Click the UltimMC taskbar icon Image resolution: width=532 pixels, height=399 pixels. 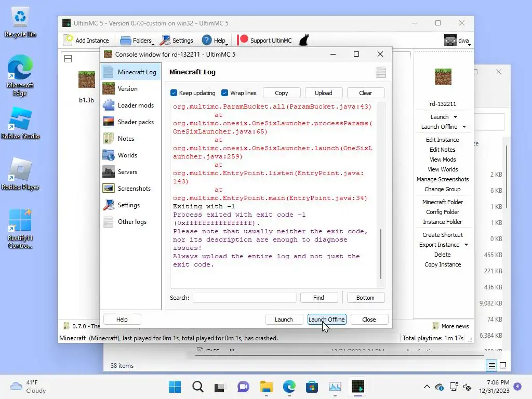[x=357, y=387]
